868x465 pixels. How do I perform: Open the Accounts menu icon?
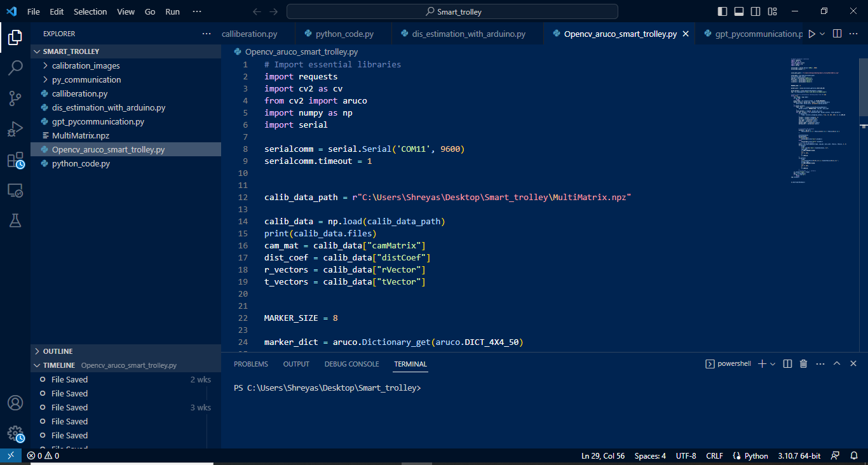15,403
